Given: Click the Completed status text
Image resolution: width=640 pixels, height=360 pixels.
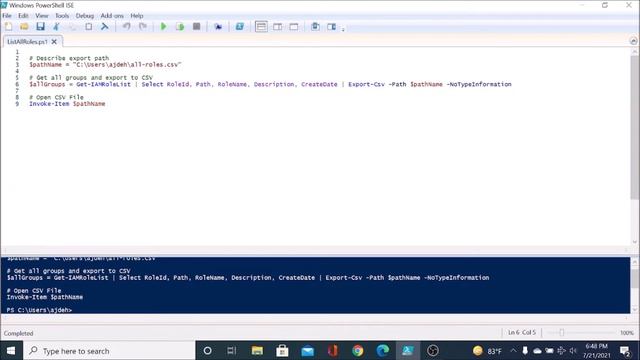Looking at the screenshot, I should tap(18, 333).
